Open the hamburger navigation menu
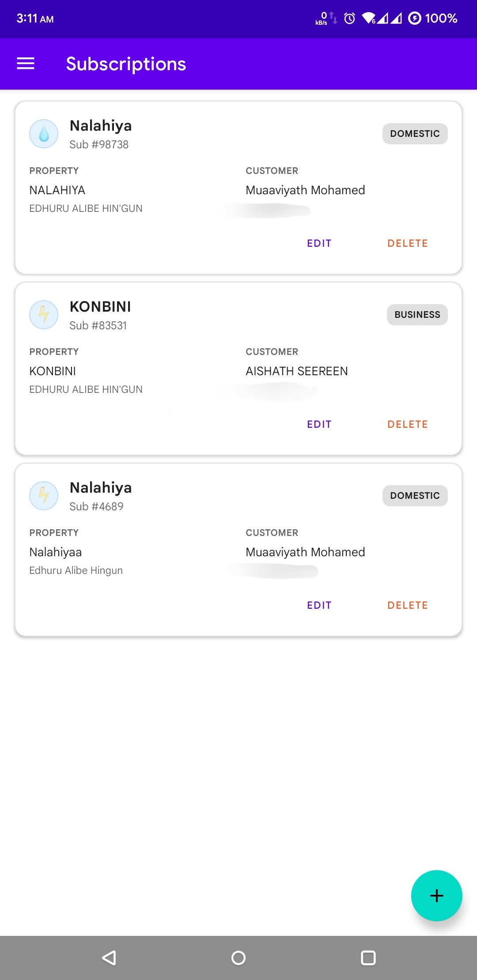The width and height of the screenshot is (477, 980). 26,64
